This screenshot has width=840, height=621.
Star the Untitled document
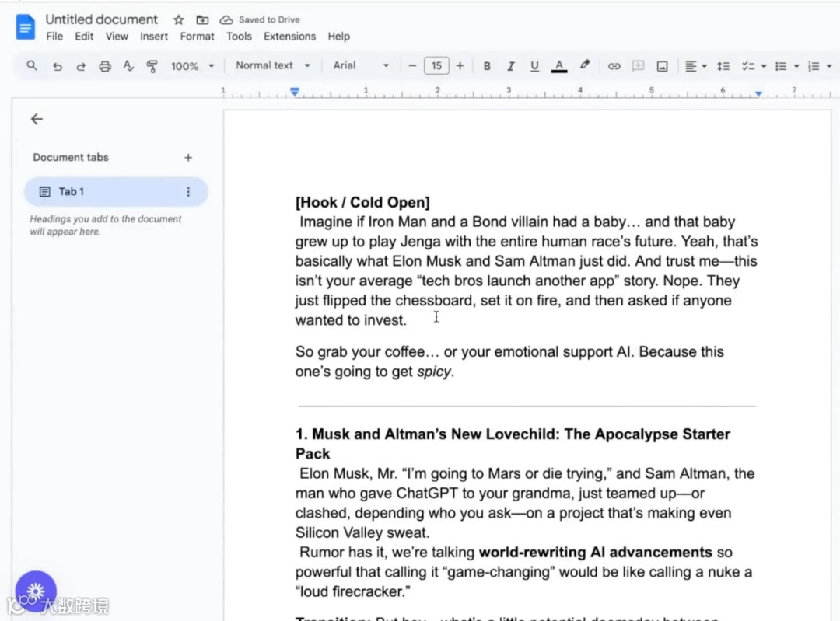pyautogui.click(x=178, y=19)
